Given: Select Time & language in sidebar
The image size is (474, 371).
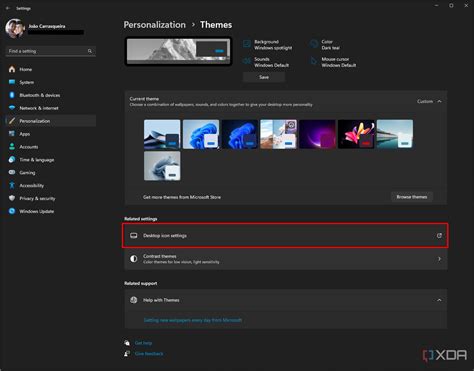Looking at the screenshot, I should (x=51, y=160).
